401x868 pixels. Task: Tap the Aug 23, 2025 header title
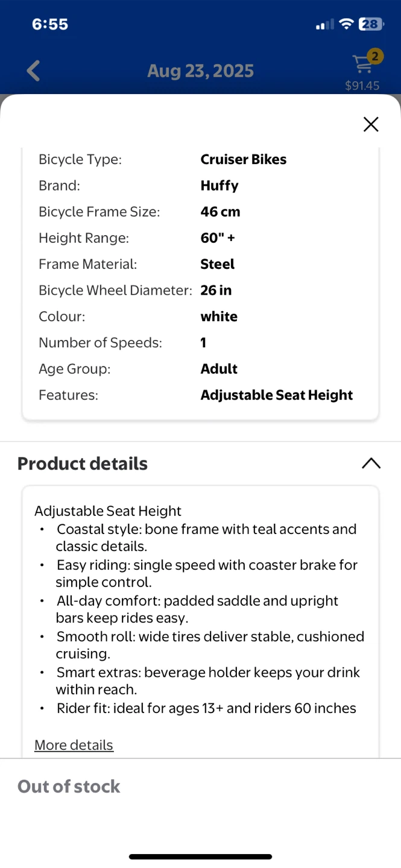pyautogui.click(x=201, y=71)
